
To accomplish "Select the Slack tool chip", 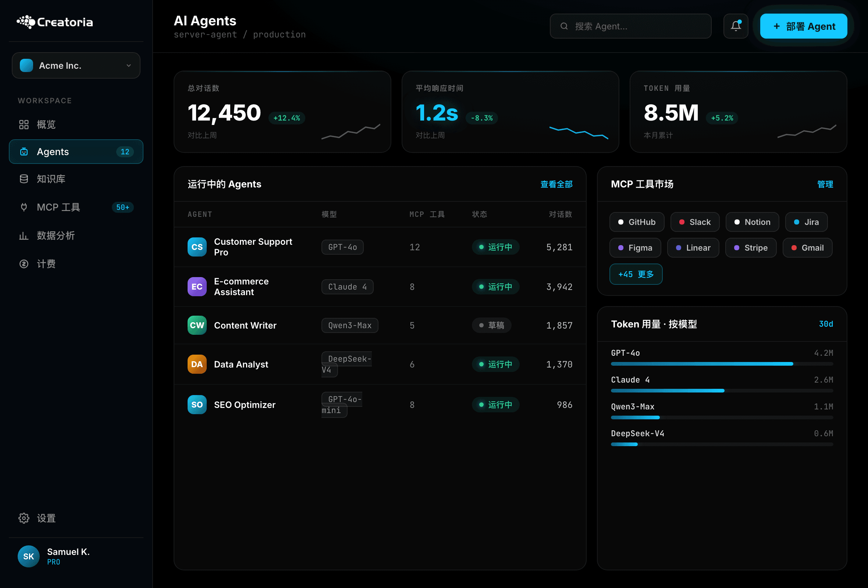I will (x=695, y=222).
